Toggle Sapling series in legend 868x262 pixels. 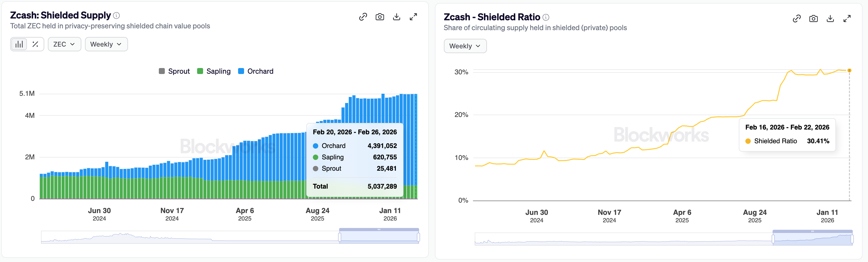(x=214, y=71)
